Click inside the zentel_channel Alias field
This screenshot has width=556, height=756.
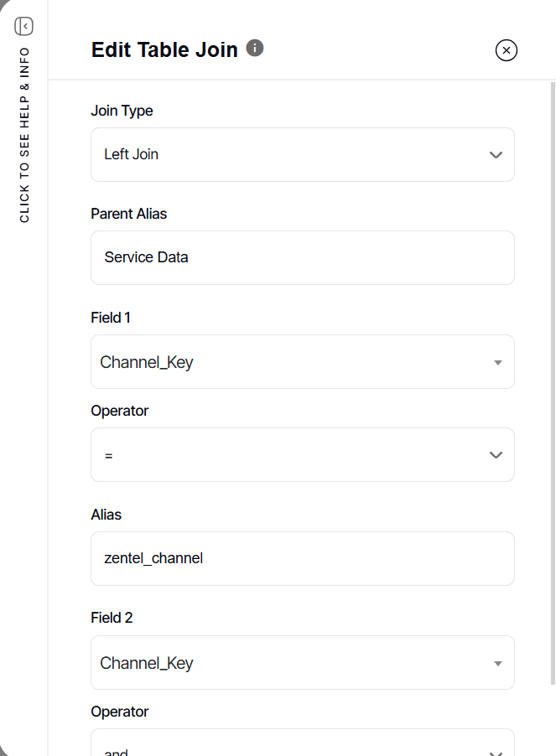pyautogui.click(x=302, y=558)
